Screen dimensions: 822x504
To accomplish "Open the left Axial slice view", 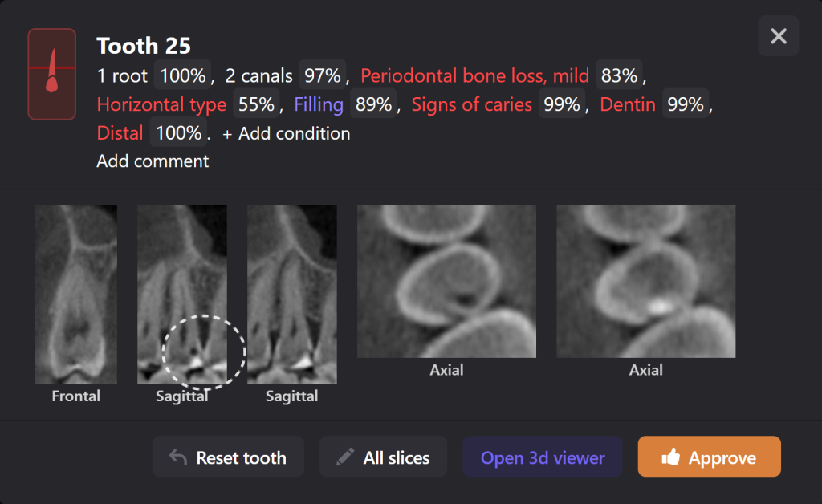I will click(446, 282).
